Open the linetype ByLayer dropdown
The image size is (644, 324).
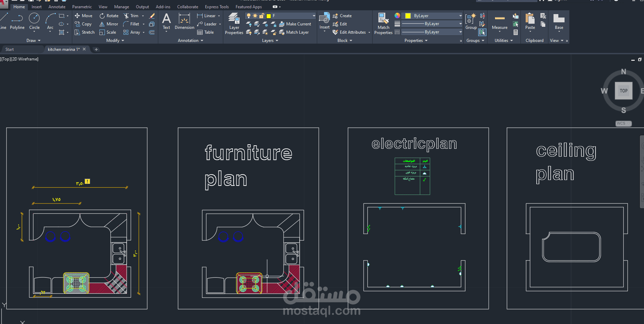tap(432, 32)
